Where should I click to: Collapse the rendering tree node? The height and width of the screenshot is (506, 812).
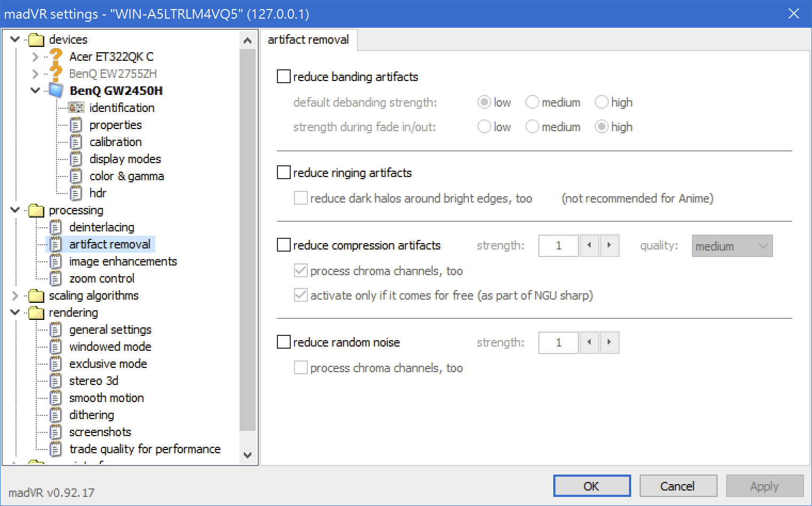[15, 312]
